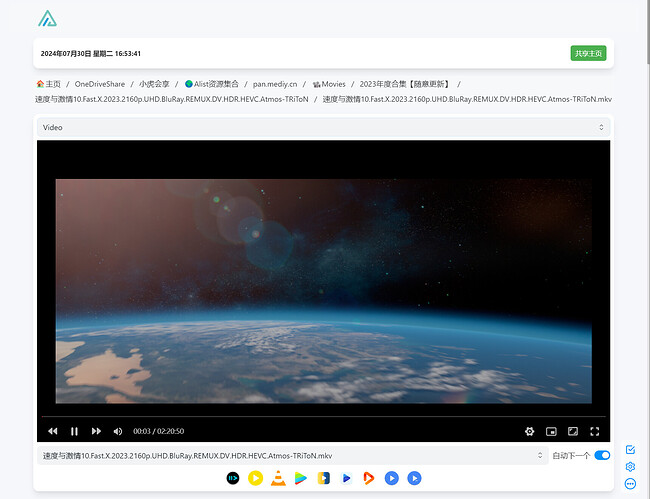Screen dimensions: 650x499
Task: Switch to web fullscreen mode
Action: [572, 431]
